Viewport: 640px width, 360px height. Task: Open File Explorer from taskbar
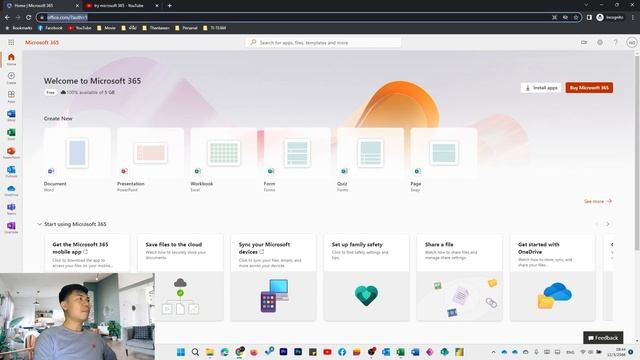pyautogui.click(x=210, y=352)
